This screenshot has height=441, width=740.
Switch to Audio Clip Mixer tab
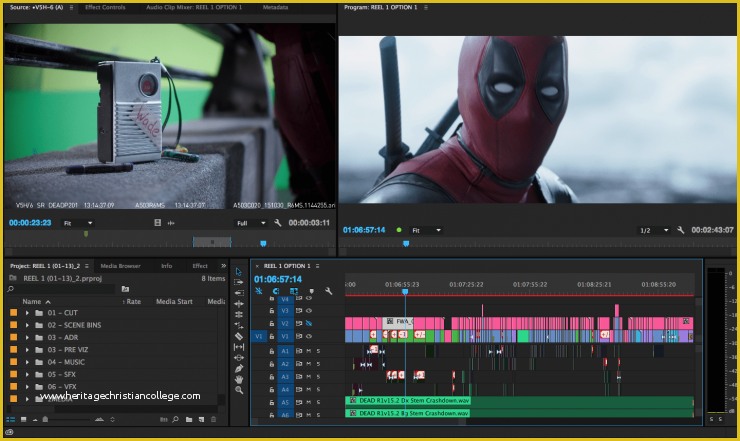point(194,7)
